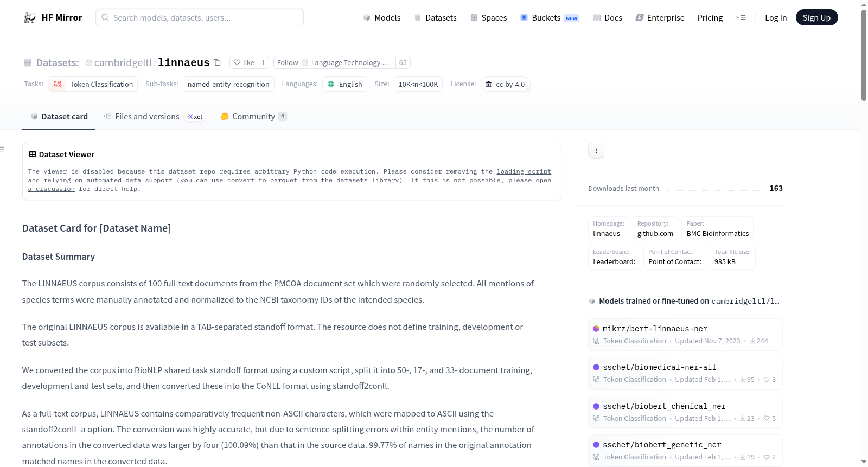The width and height of the screenshot is (868, 467).
Task: Click the Dataset Viewer heading icon
Action: pyautogui.click(x=33, y=154)
